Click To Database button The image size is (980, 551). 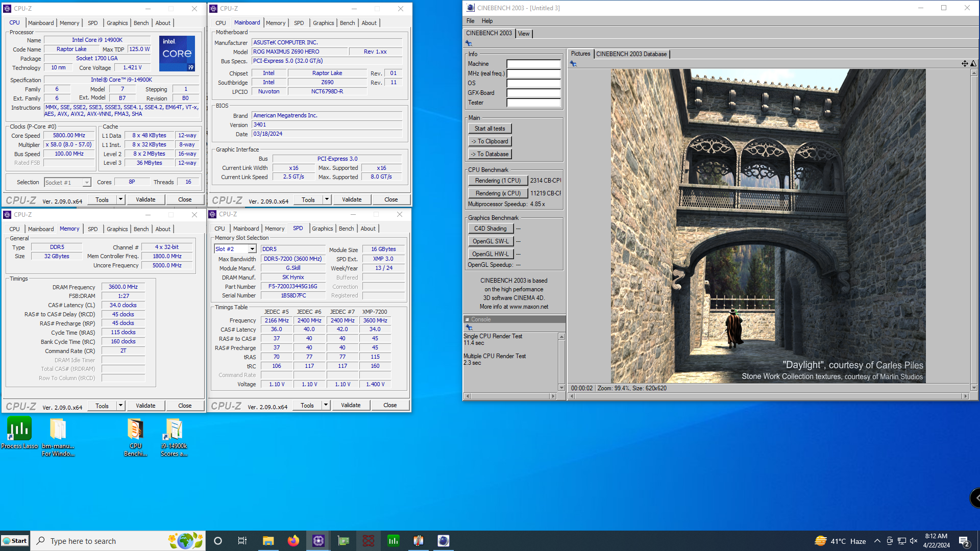point(490,154)
